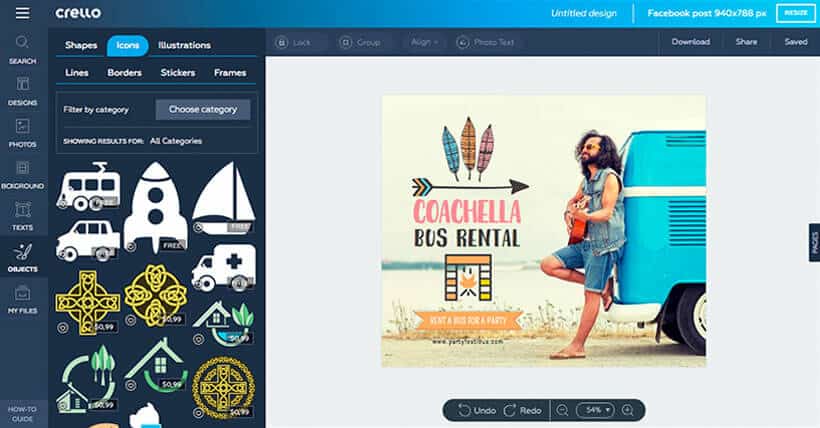
Task: Open the Background sidebar section
Action: tap(22, 174)
